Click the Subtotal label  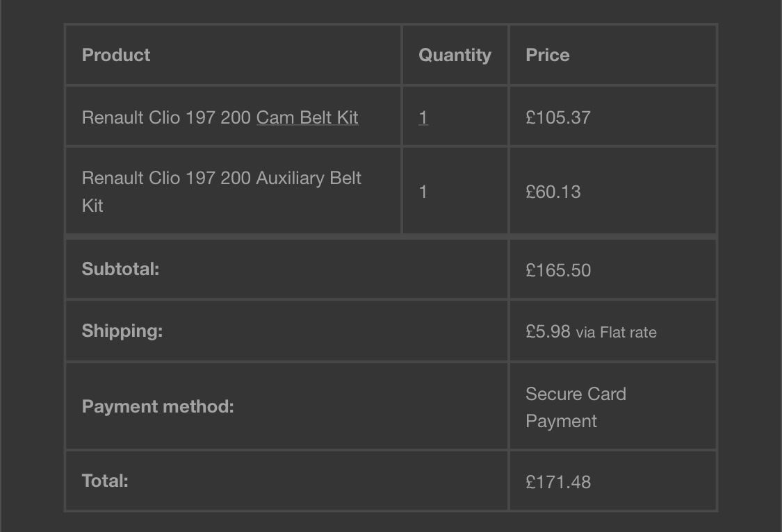pyautogui.click(x=120, y=269)
